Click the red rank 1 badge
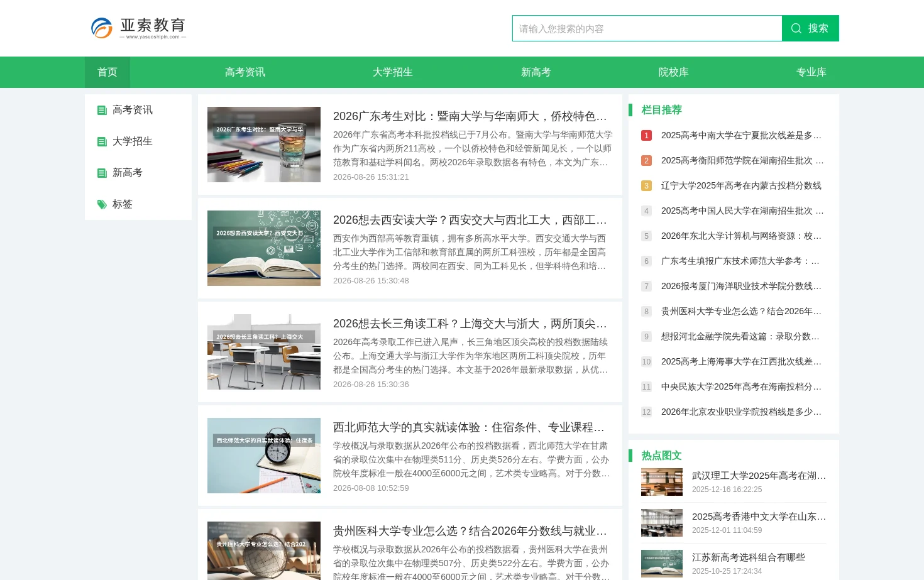Image resolution: width=924 pixels, height=580 pixels. [x=646, y=135]
